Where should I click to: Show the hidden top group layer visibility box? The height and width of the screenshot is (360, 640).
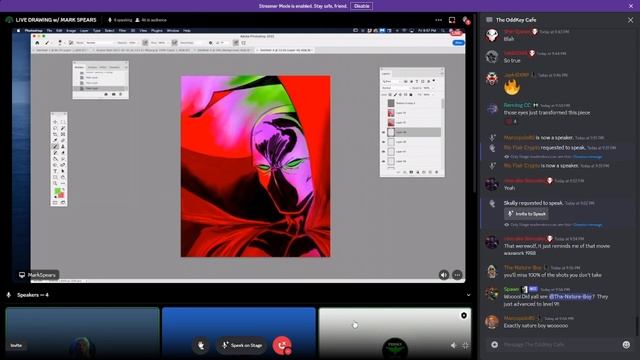coord(383,103)
